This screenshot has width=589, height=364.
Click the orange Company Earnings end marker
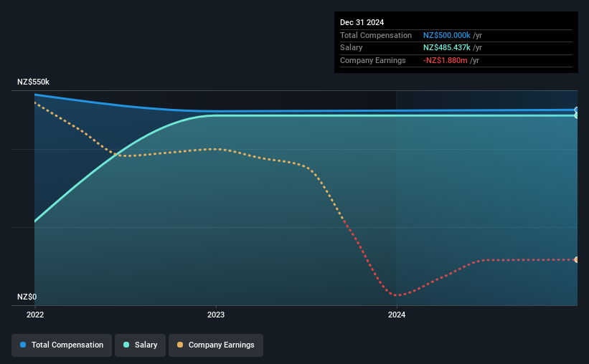(x=577, y=259)
